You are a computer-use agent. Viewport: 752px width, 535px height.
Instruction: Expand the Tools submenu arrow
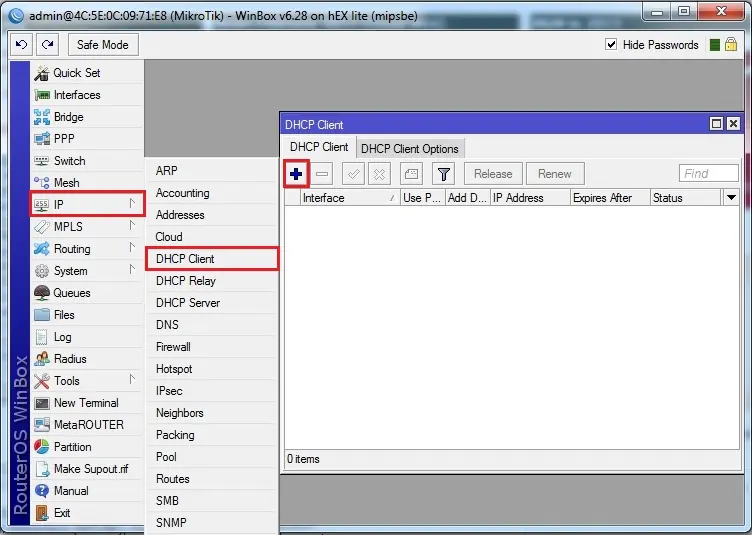click(x=132, y=379)
